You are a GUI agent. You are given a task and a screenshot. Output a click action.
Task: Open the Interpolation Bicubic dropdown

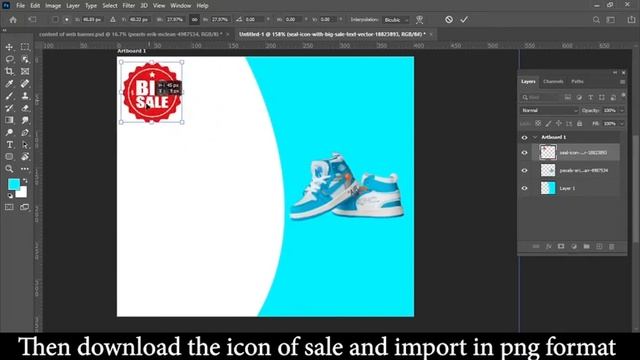(396, 20)
